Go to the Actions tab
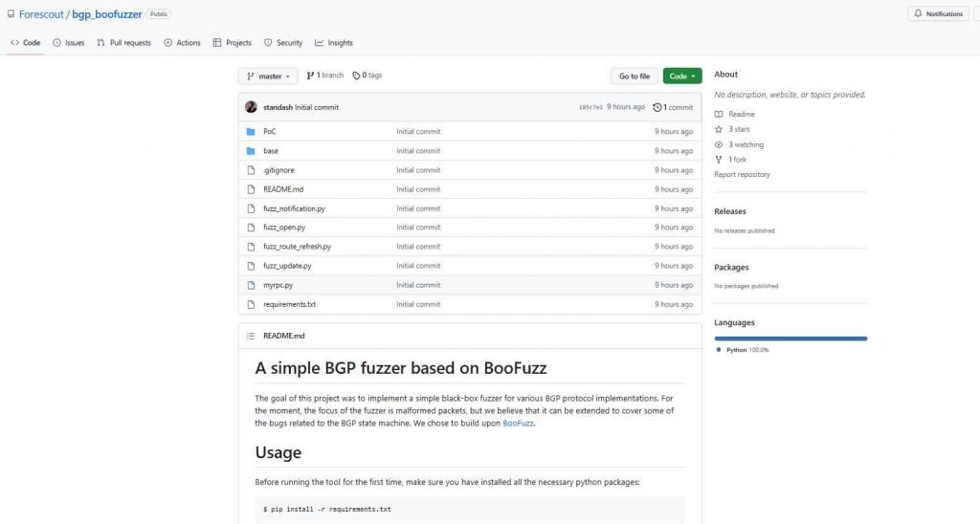This screenshot has height=524, width=980. [182, 42]
